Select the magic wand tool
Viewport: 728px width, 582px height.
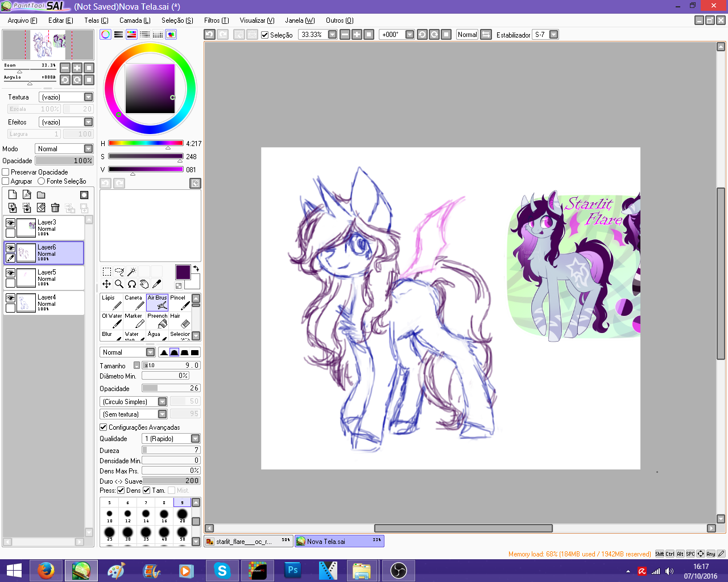pyautogui.click(x=132, y=272)
